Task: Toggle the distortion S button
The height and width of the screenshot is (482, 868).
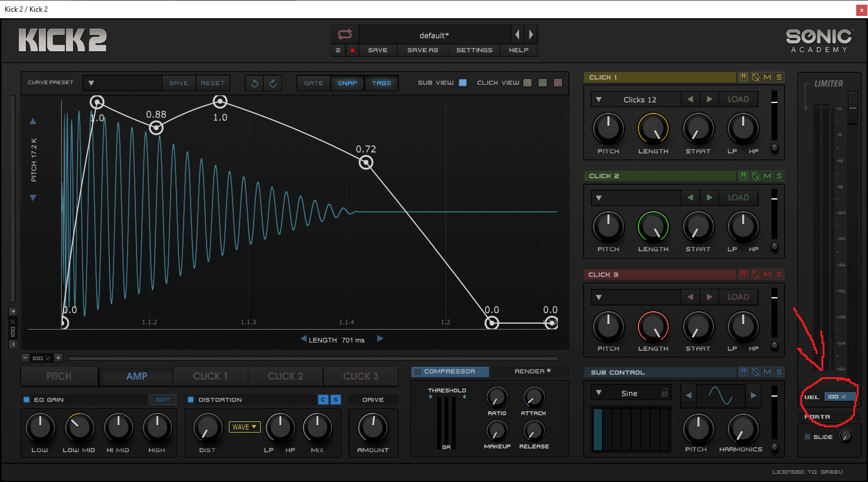Action: click(x=335, y=400)
